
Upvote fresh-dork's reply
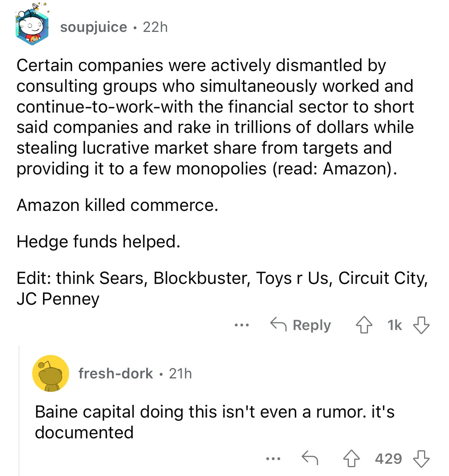pos(351,459)
